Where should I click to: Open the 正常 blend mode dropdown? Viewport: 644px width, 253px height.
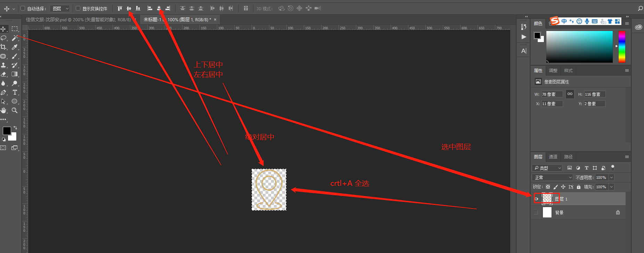[552, 177]
